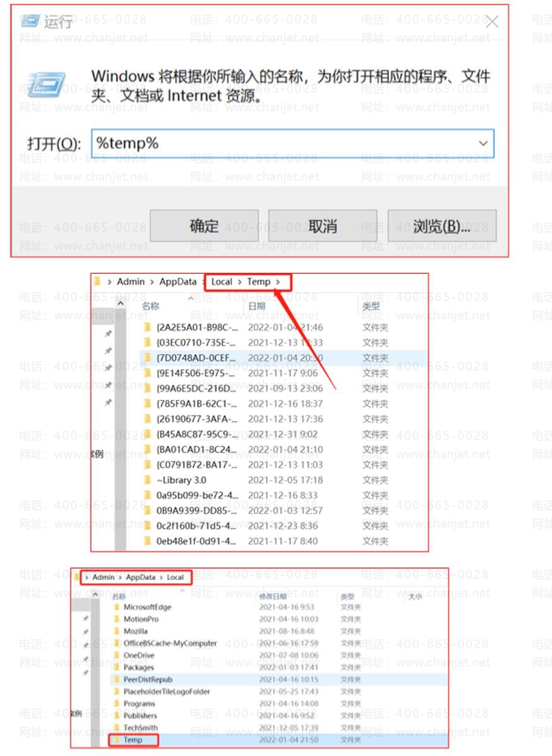Click folder icon of {9E14F506-E975-...
The width and height of the screenshot is (552, 756).
point(148,373)
